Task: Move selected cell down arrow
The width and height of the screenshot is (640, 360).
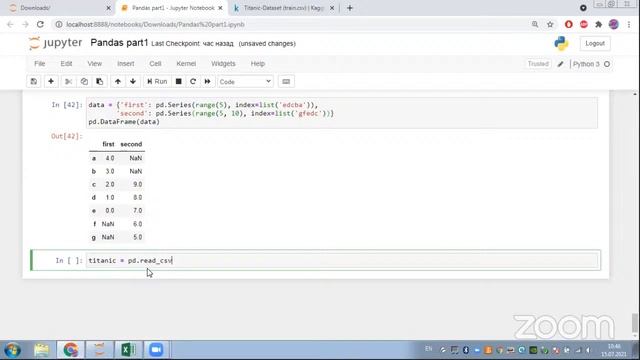Action: point(133,81)
